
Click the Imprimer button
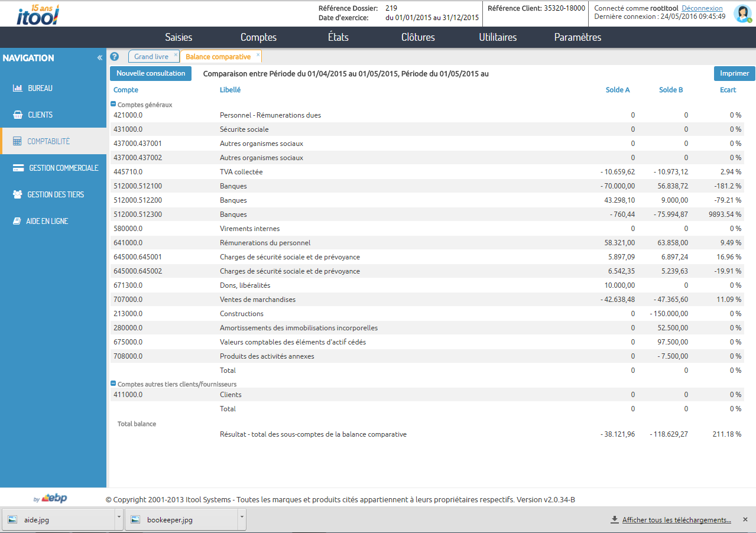[x=734, y=74]
